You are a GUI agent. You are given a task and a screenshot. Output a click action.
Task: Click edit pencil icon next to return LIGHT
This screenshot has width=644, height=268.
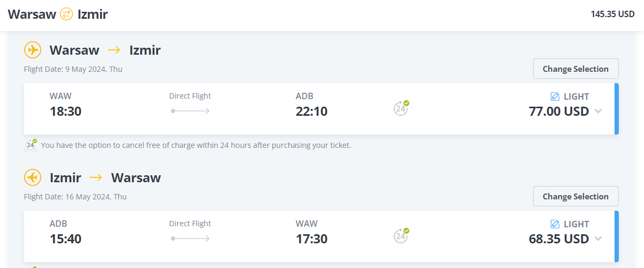point(555,224)
